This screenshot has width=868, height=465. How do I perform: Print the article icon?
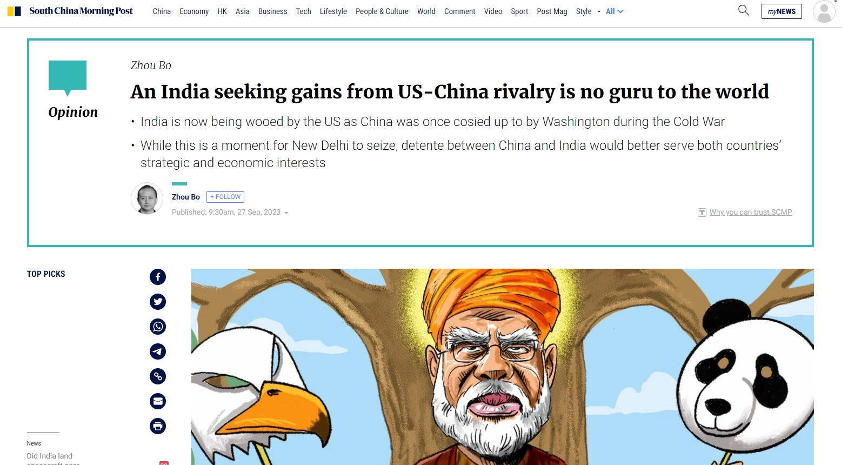coord(158,426)
